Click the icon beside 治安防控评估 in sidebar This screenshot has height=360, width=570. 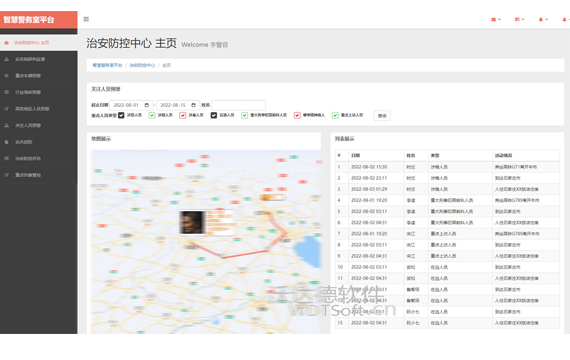pyautogui.click(x=7, y=159)
